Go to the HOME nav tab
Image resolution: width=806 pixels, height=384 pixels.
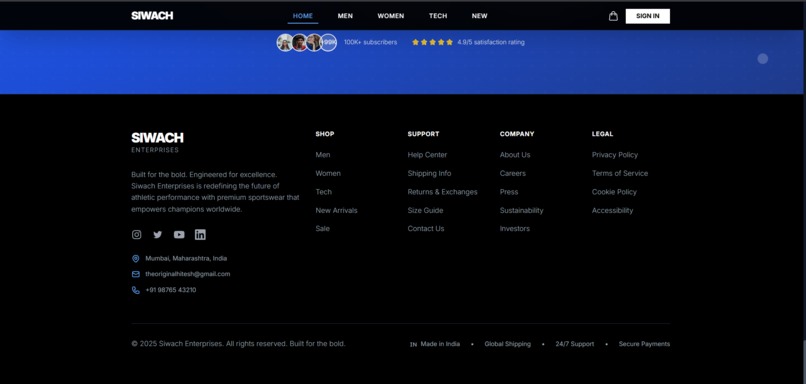click(x=303, y=16)
